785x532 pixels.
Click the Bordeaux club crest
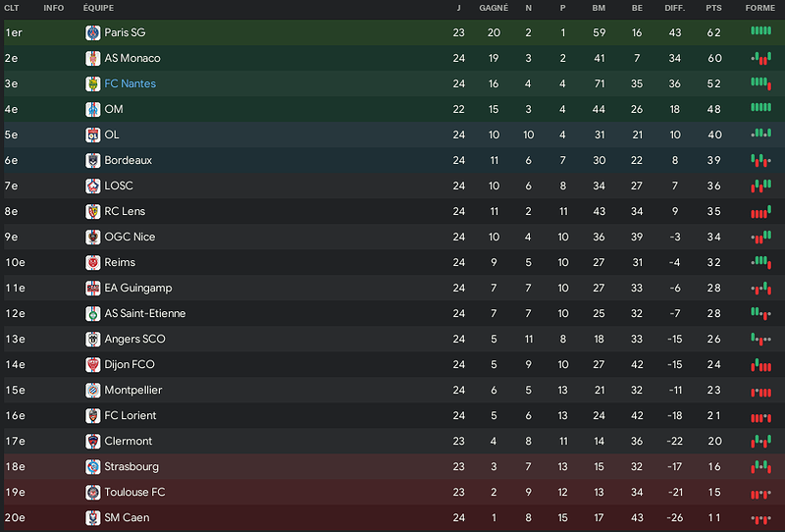[92, 160]
